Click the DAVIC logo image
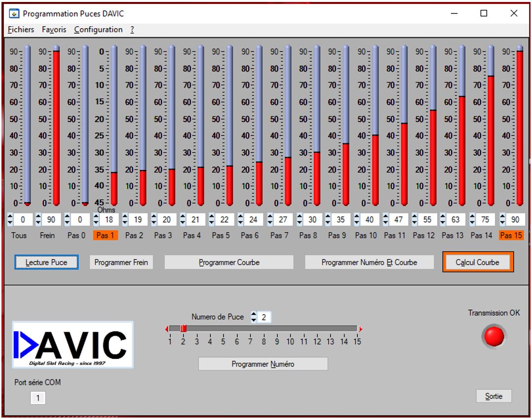 [73, 345]
